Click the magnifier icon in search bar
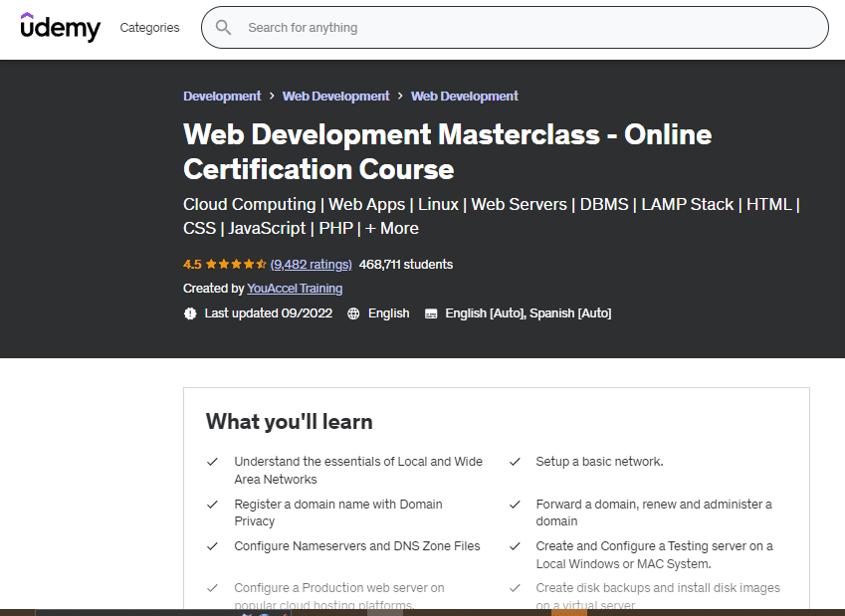The height and width of the screenshot is (616, 845). click(x=224, y=28)
